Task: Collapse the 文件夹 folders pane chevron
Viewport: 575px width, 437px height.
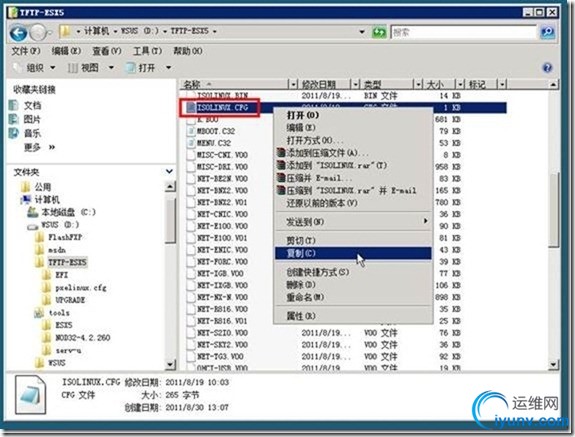Action: point(169,171)
